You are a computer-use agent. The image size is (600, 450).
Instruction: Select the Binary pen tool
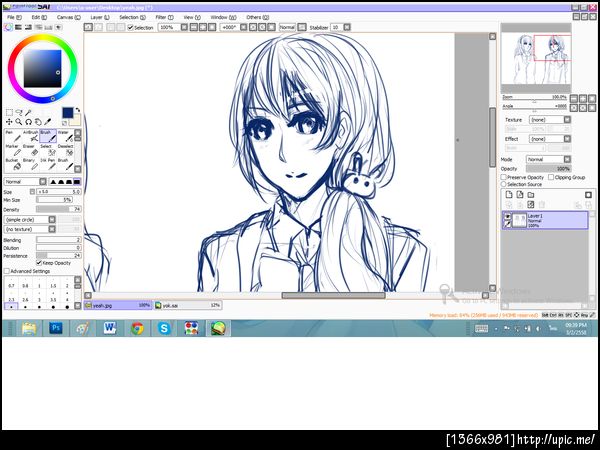point(31,164)
